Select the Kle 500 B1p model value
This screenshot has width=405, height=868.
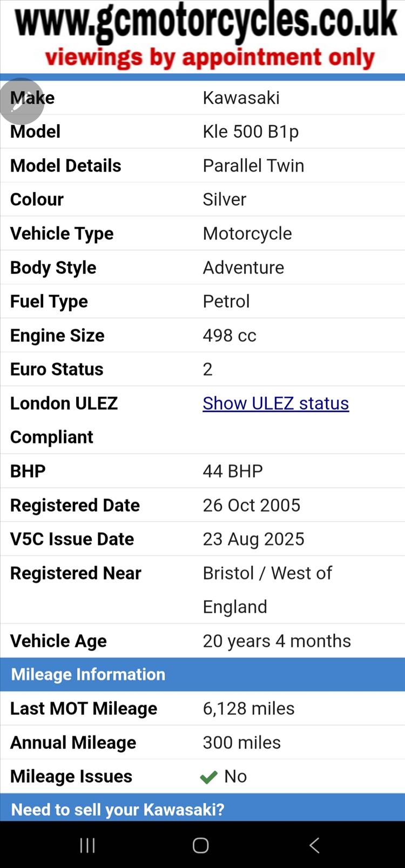[251, 132]
